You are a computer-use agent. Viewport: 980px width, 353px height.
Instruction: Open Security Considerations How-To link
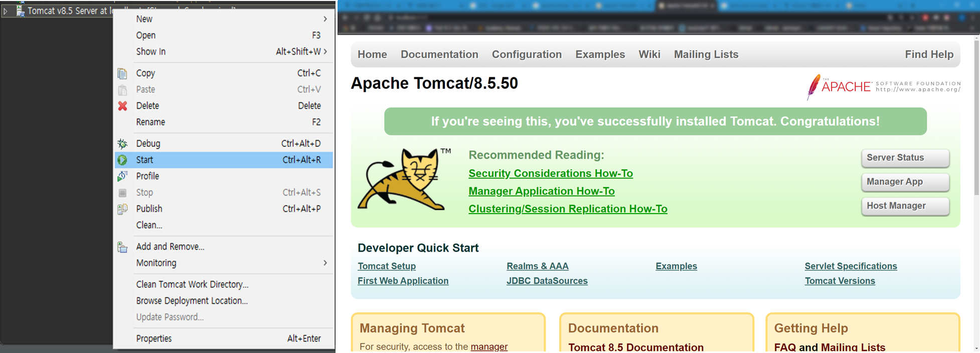[x=551, y=173]
